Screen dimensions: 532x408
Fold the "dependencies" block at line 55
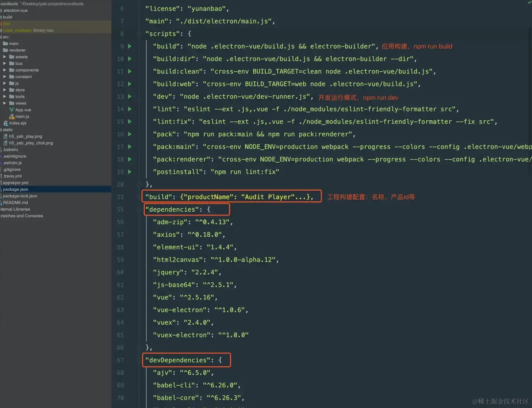(x=139, y=210)
